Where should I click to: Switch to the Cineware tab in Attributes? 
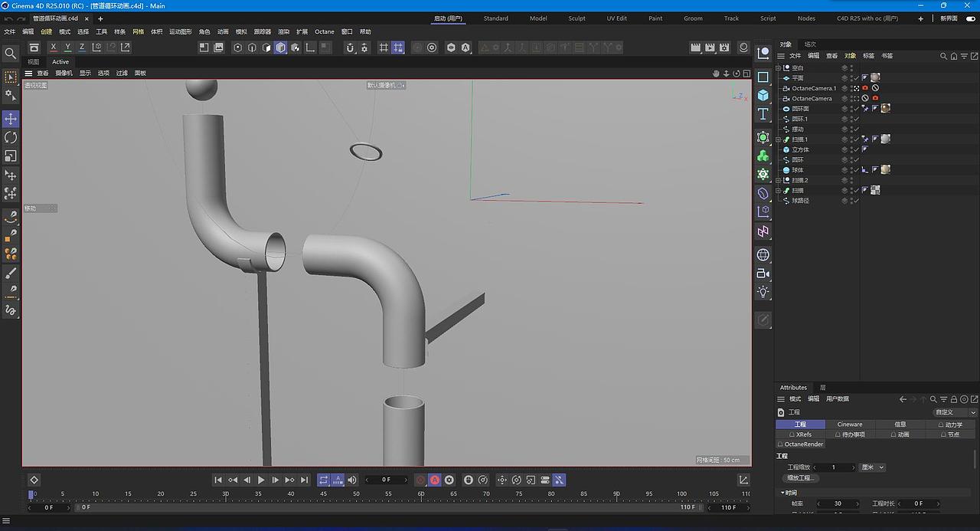849,424
